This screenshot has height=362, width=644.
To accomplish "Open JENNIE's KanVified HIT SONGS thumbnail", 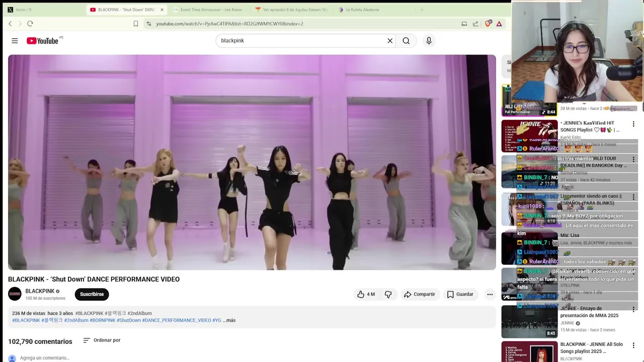I will tap(529, 136).
